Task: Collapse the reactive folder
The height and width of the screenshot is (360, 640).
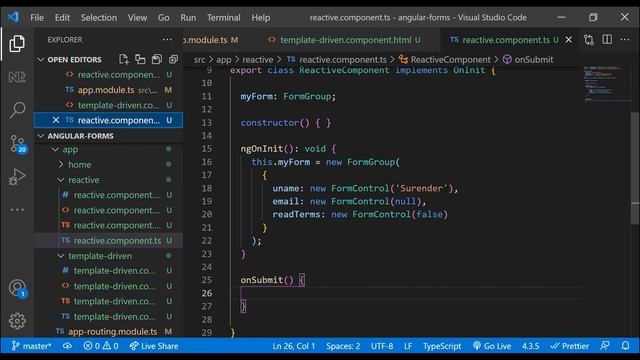Action: click(61, 180)
